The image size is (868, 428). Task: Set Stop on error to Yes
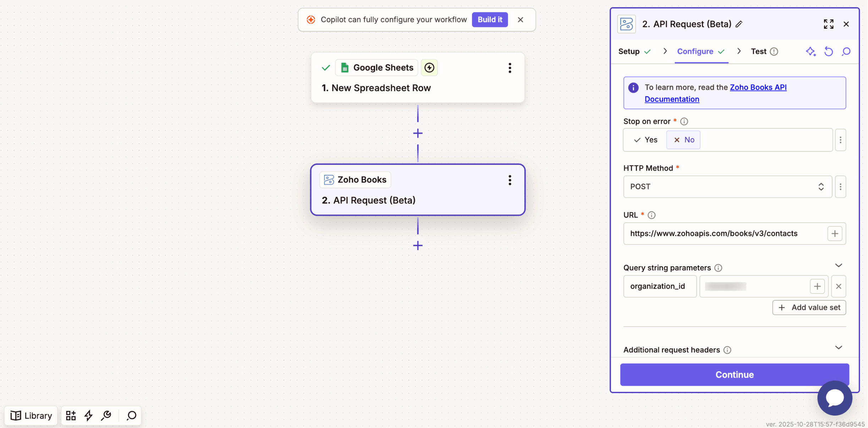pos(645,140)
